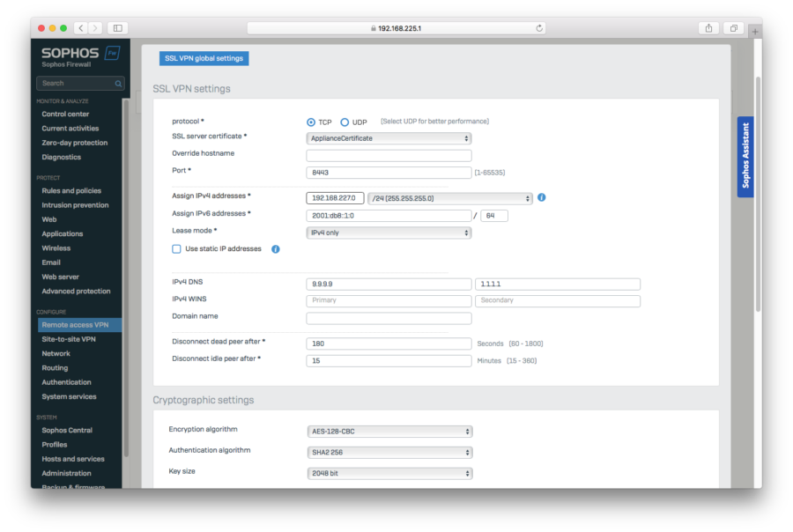Click the Safari share icon
The height and width of the screenshot is (532, 793).
click(708, 27)
